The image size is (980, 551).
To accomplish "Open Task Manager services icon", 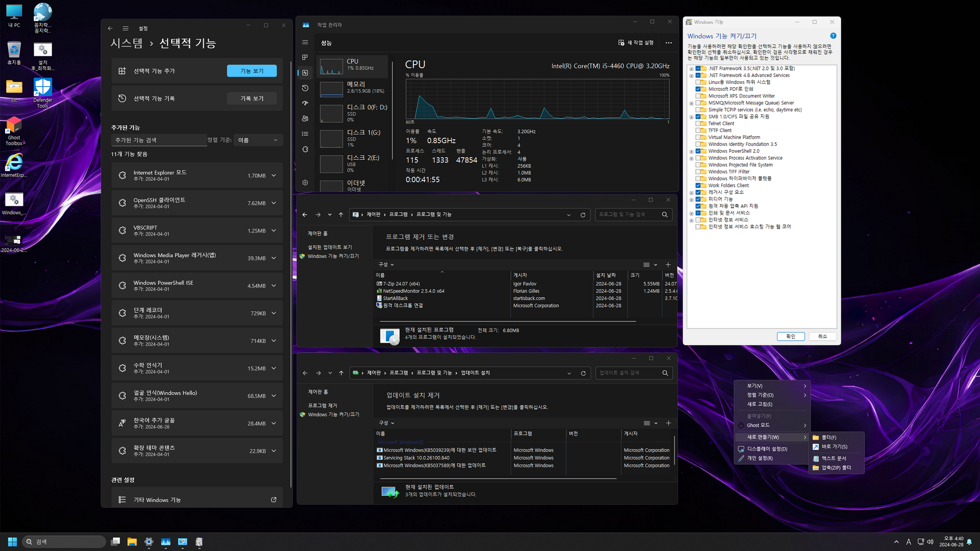I will 305,149.
